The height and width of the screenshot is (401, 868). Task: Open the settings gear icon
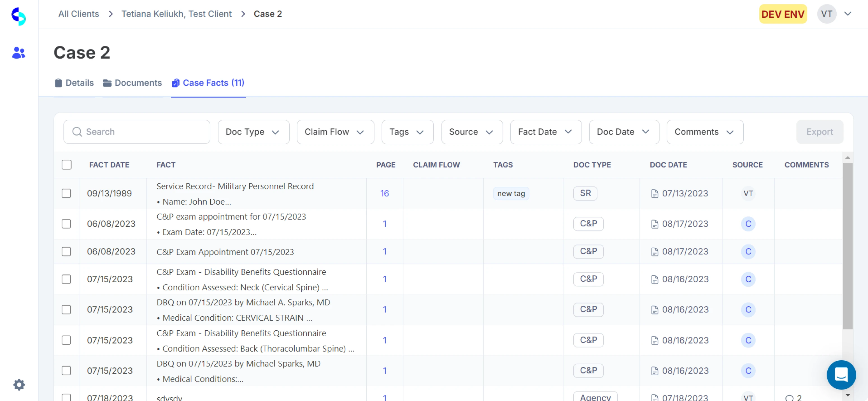[x=19, y=384]
